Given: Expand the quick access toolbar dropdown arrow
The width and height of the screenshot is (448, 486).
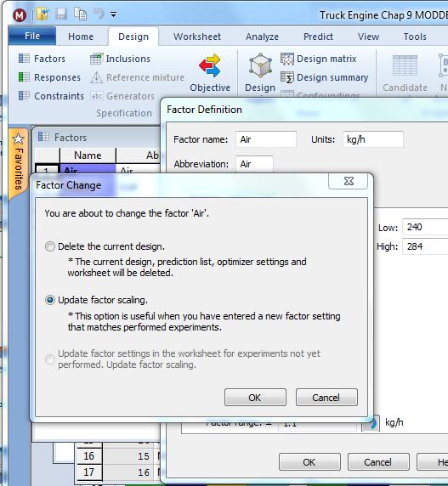Looking at the screenshot, I should coord(113,14).
